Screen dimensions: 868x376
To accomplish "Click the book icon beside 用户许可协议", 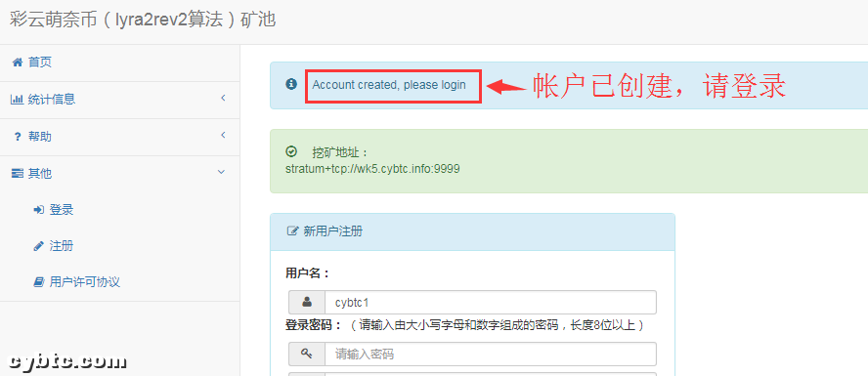I will pos(39,282).
